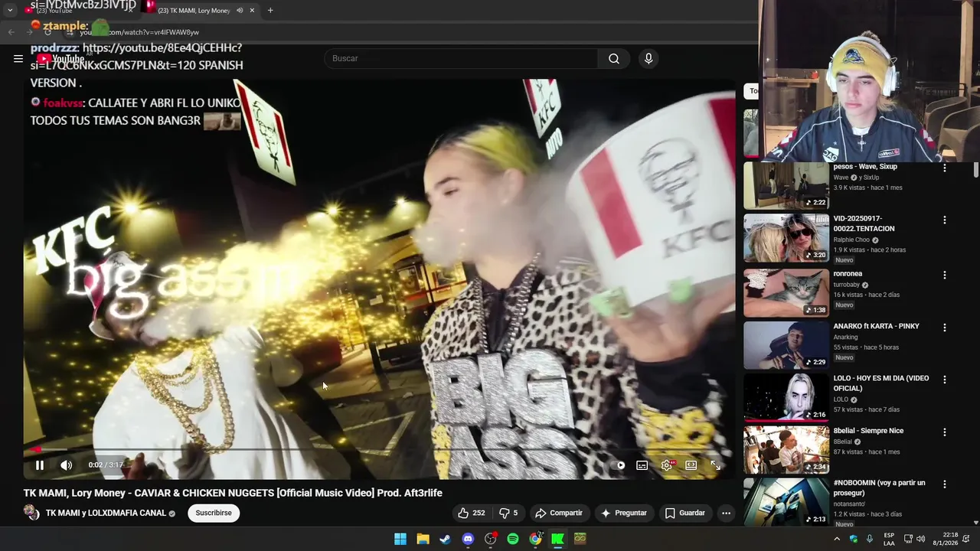Open the Windows Start menu
Image resolution: width=980 pixels, height=551 pixels.
point(400,539)
